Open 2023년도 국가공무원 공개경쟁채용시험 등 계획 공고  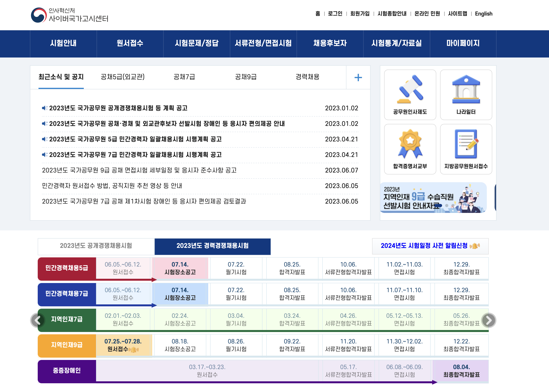(x=118, y=108)
